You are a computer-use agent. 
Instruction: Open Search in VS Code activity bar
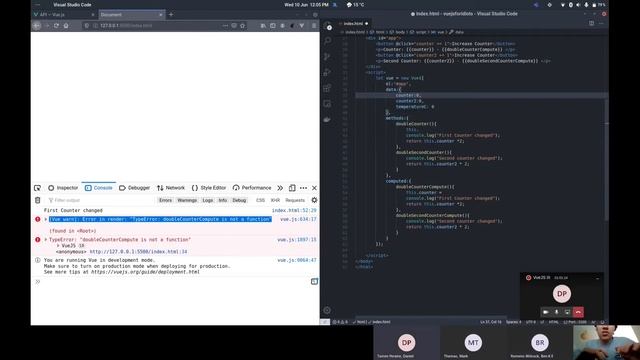(x=327, y=40)
